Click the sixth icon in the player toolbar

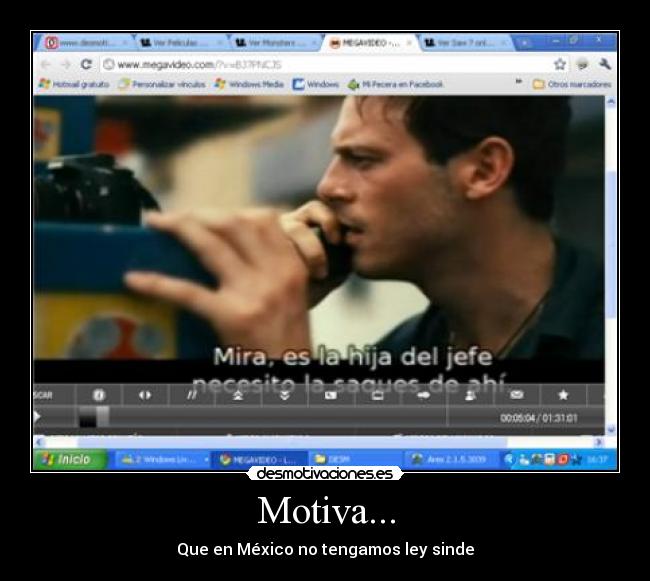[331, 395]
